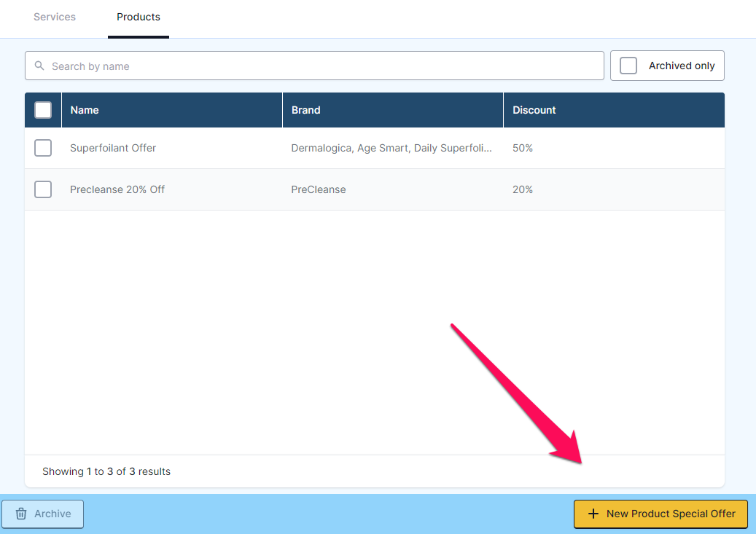Click the 20% discount value
Viewport: 756px width, 534px height.
click(523, 189)
